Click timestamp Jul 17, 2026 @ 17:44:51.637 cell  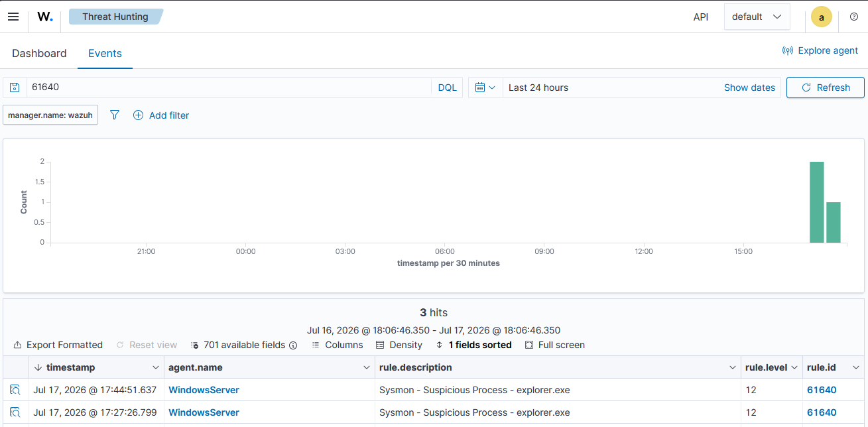click(x=95, y=390)
